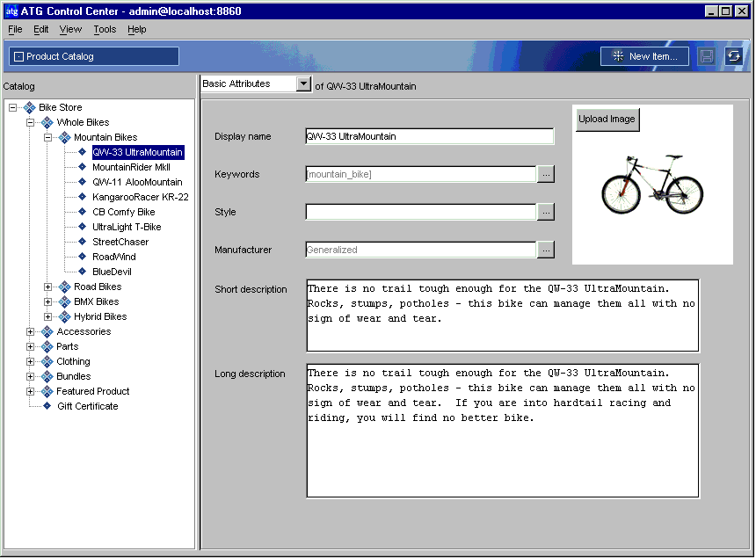Click the Parts category icon
Image resolution: width=756 pixels, height=559 pixels.
point(47,346)
